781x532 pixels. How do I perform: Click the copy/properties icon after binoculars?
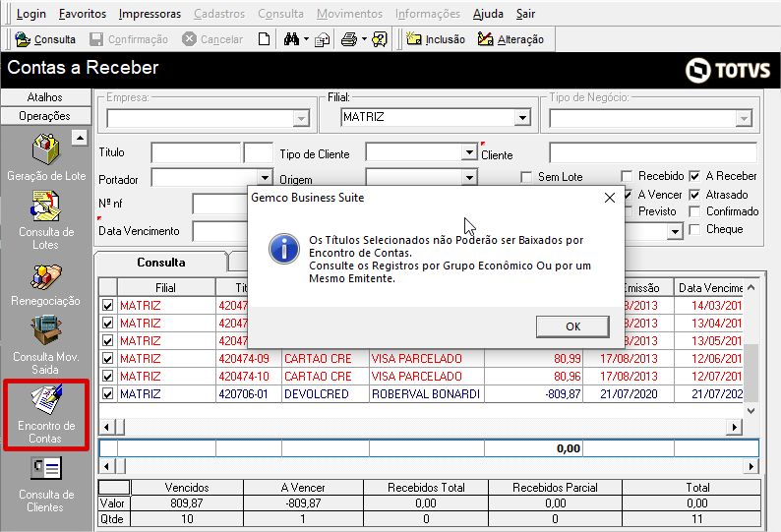(323, 39)
